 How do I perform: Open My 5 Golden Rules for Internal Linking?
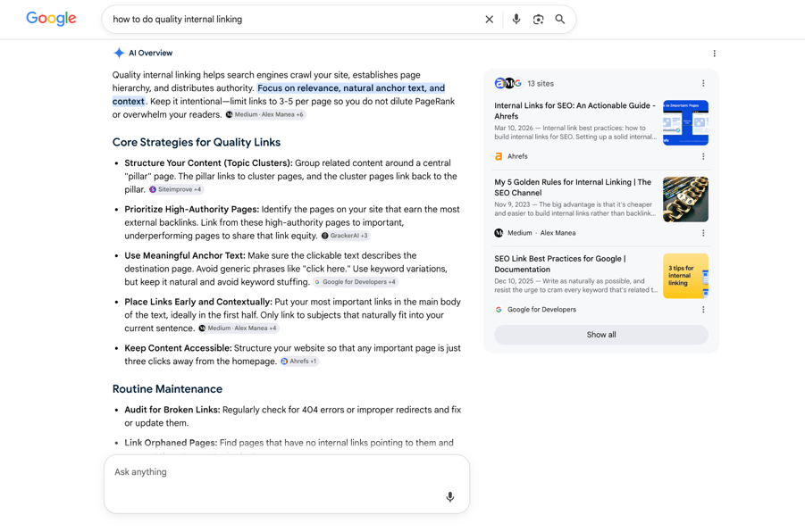click(573, 187)
